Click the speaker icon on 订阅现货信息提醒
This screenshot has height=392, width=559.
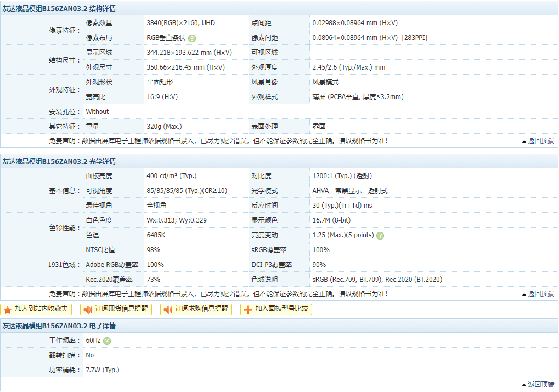pyautogui.click(x=88, y=310)
